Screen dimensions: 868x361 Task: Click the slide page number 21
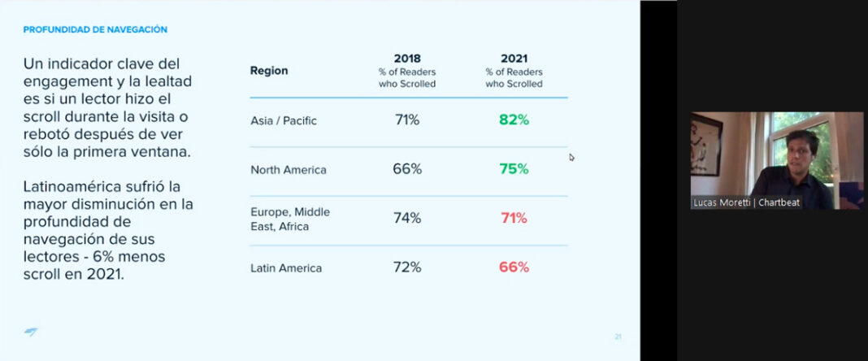(618, 337)
